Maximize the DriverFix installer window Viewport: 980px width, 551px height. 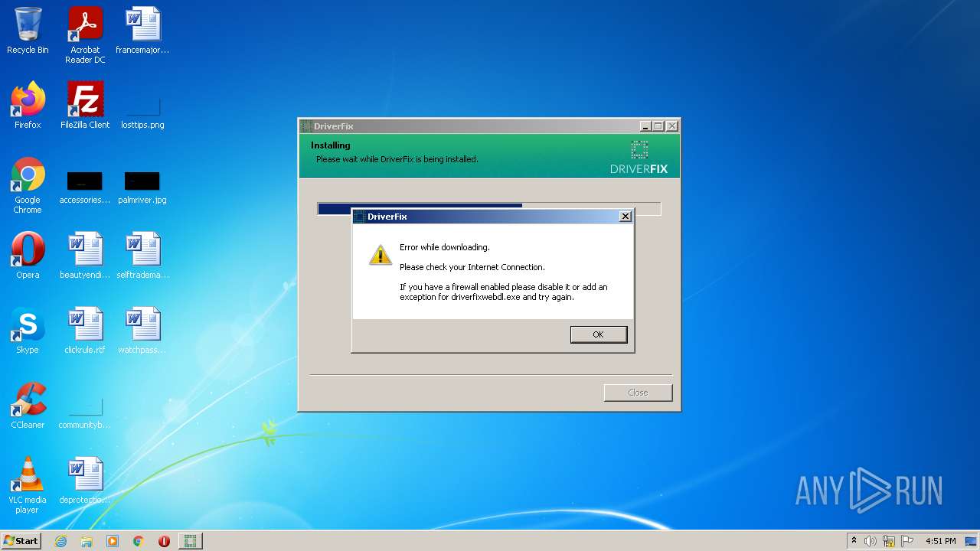(658, 126)
